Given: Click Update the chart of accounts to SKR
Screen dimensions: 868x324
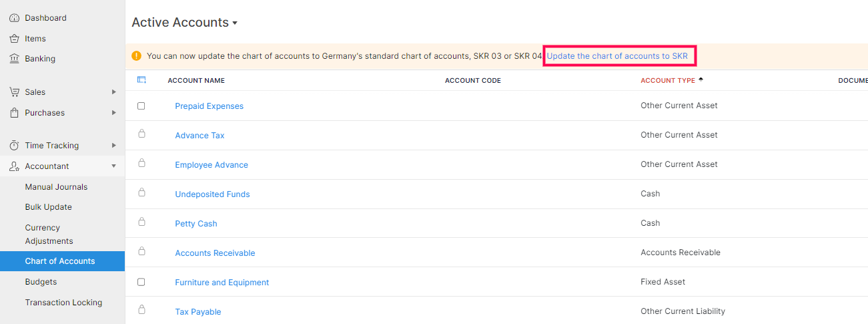Looking at the screenshot, I should tap(617, 56).
